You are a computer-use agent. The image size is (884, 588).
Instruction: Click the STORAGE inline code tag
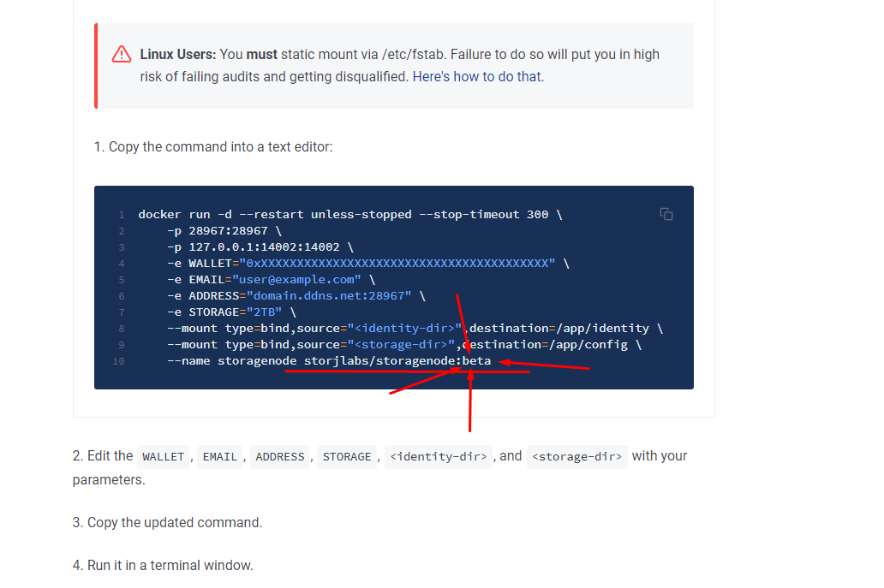(347, 457)
